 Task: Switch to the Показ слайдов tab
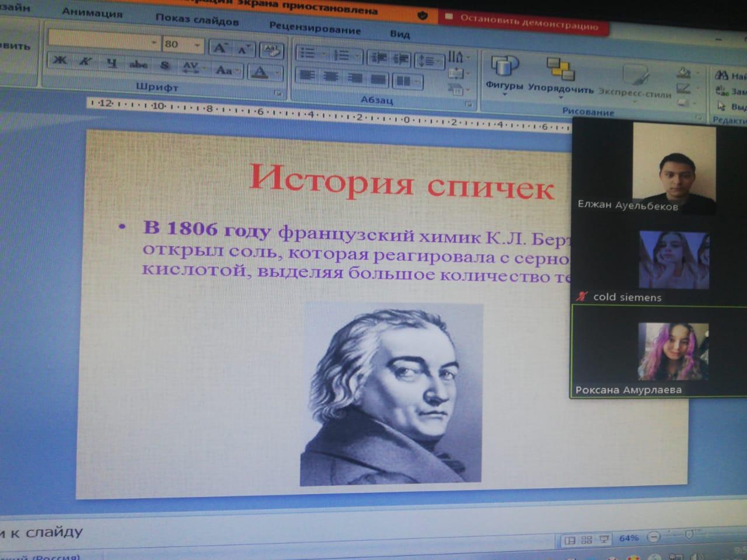pyautogui.click(x=197, y=20)
